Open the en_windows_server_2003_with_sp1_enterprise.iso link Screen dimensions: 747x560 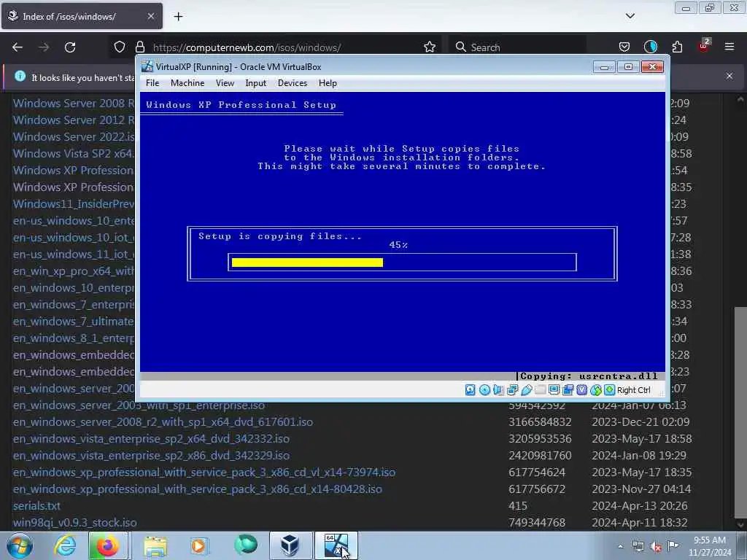click(139, 405)
